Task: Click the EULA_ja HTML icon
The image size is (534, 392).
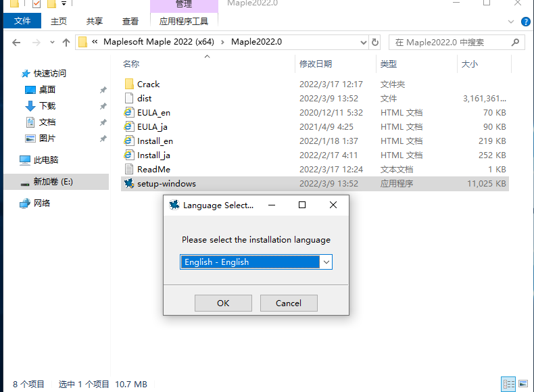Action: pyautogui.click(x=128, y=126)
